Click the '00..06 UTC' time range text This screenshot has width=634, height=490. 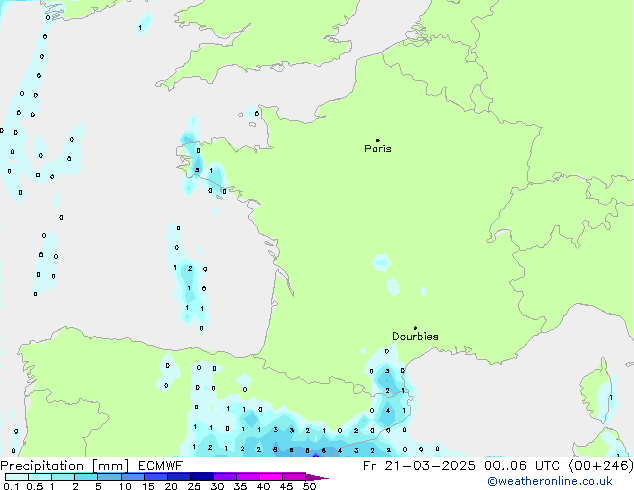pos(522,466)
